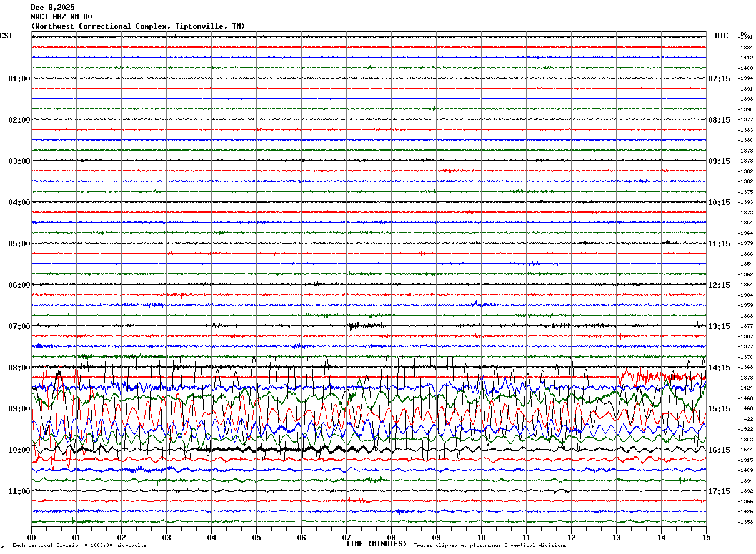Select the 17:15 UTC label
The height and width of the screenshot is (554, 756).
pyautogui.click(x=719, y=491)
